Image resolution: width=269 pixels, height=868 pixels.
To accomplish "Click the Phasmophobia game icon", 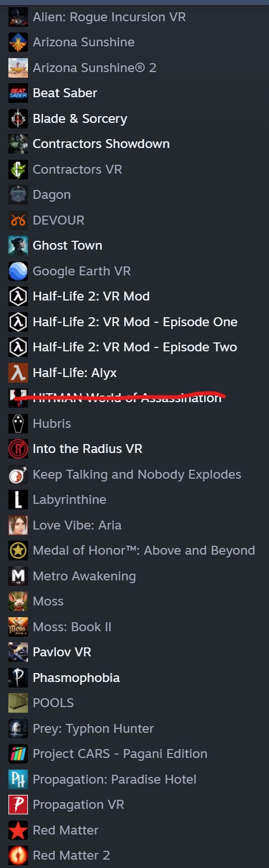I will (18, 678).
